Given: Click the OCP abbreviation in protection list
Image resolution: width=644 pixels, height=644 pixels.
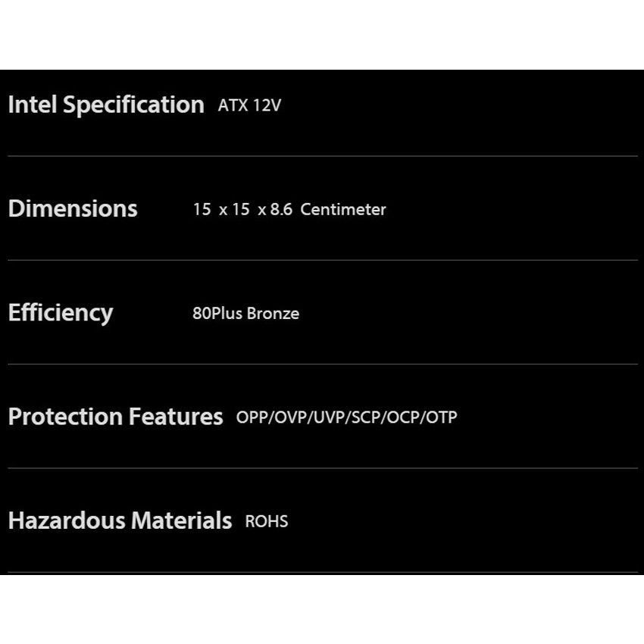Looking at the screenshot, I should point(404,417).
